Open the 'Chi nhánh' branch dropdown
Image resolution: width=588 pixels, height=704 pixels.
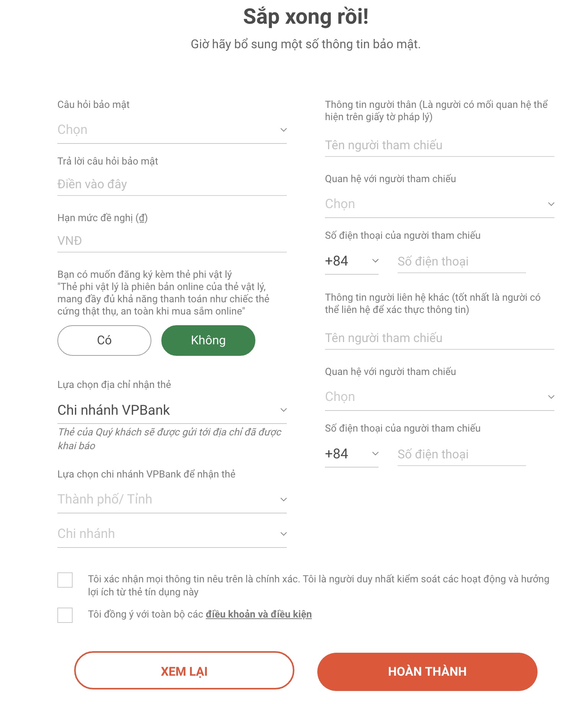coord(172,534)
